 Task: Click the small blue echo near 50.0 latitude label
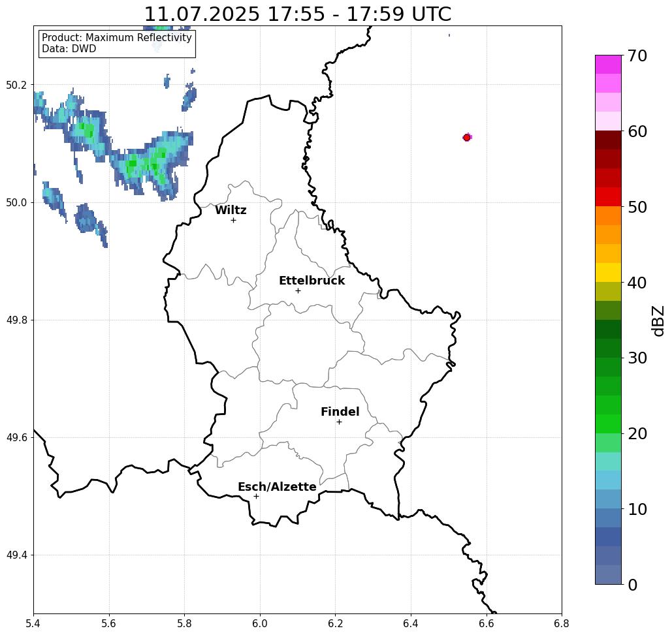pos(54,200)
